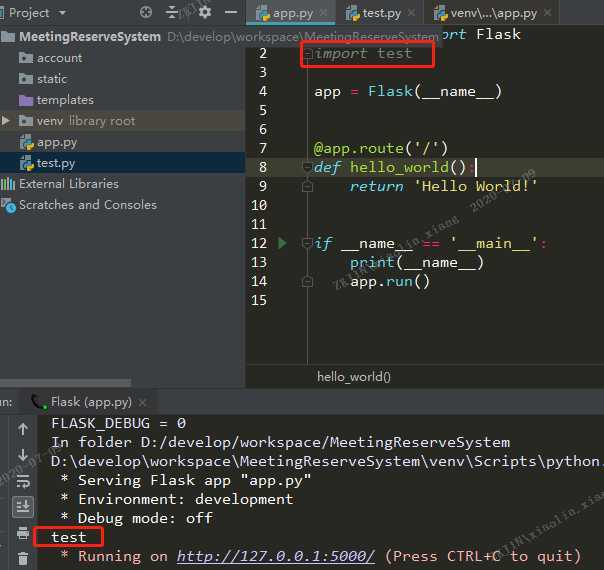Click the up-arrow icon in the Run toolbar
604x570 pixels.
pos(23,429)
